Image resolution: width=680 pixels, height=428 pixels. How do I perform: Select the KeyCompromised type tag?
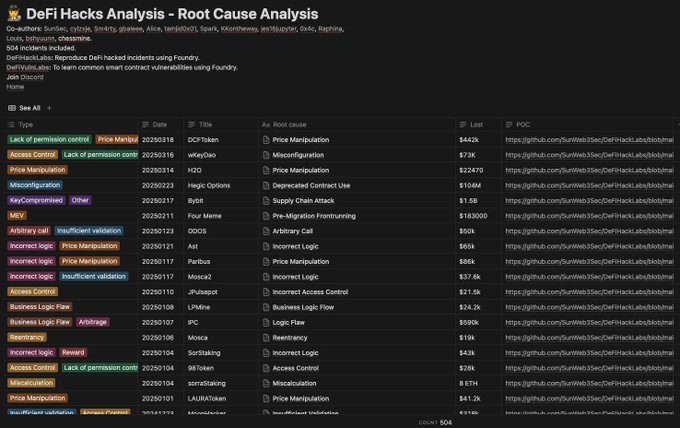(36, 200)
